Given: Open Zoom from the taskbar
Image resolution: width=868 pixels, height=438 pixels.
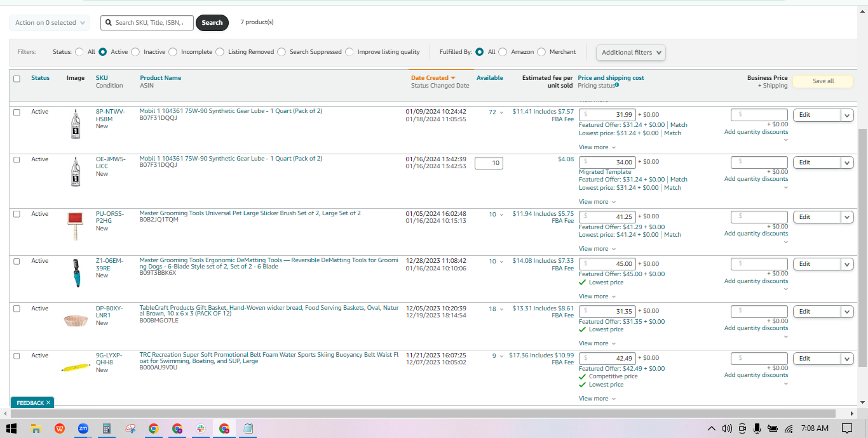Looking at the screenshot, I should point(83,428).
